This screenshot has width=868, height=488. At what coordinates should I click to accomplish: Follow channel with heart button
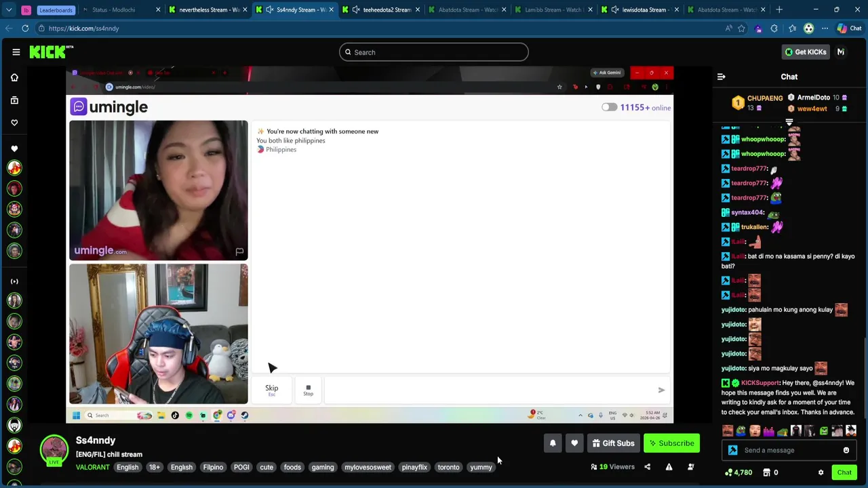click(x=574, y=443)
